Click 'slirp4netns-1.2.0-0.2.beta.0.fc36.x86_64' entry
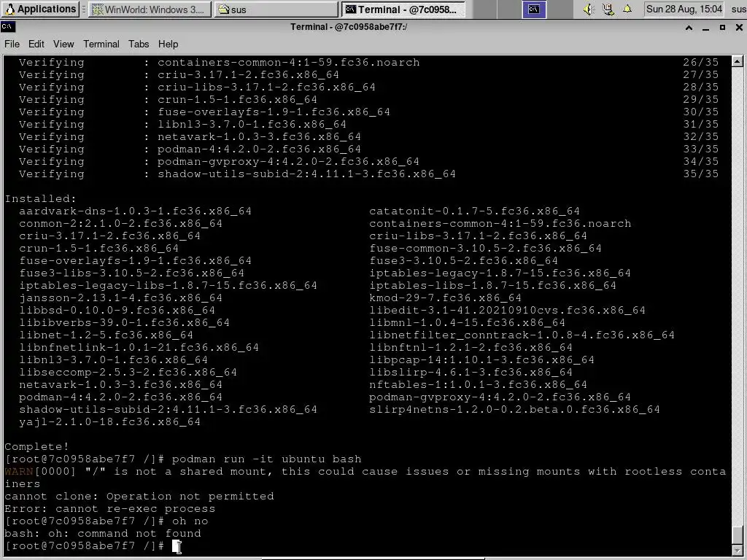The image size is (747, 560). (514, 410)
